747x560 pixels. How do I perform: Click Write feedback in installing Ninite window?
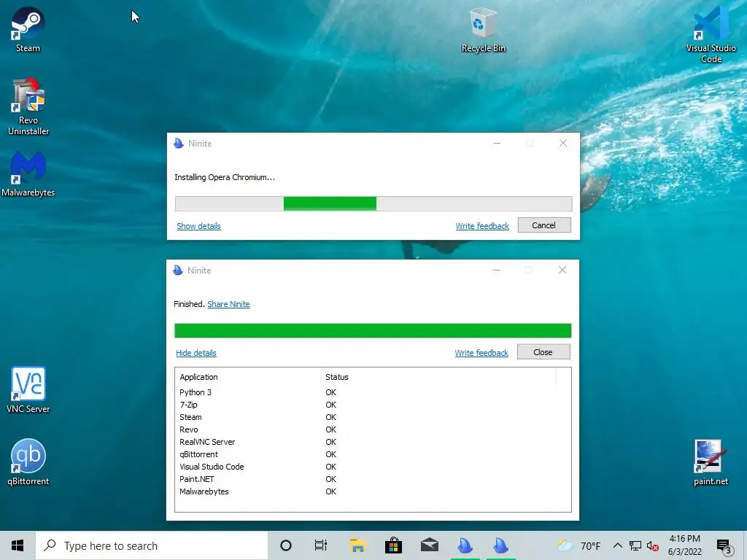click(x=482, y=226)
